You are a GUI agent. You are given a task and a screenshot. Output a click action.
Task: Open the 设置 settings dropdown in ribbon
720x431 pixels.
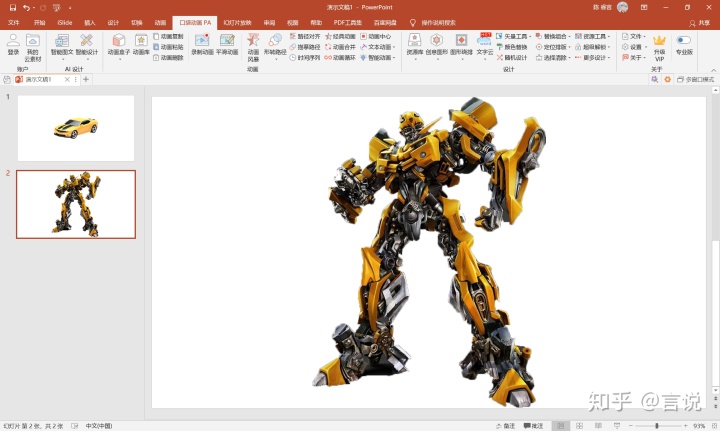coord(634,47)
